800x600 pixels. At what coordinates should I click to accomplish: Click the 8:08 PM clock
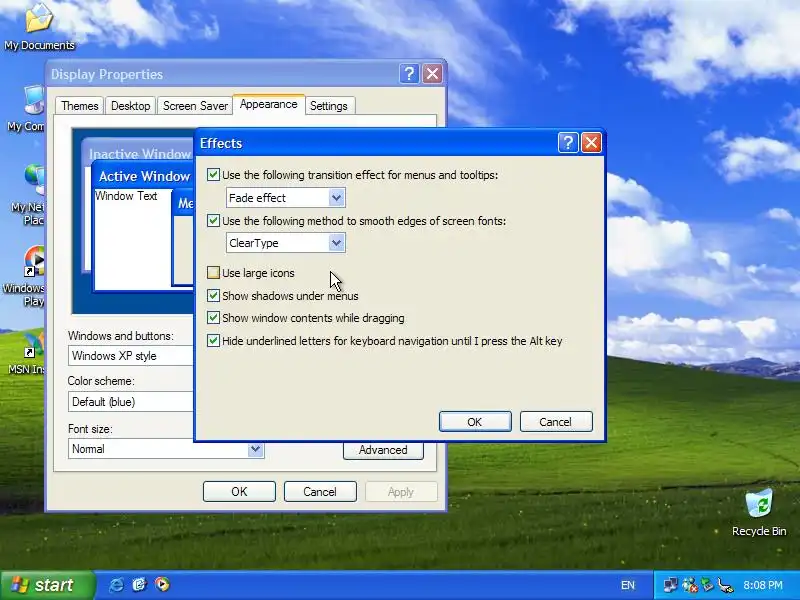point(763,585)
